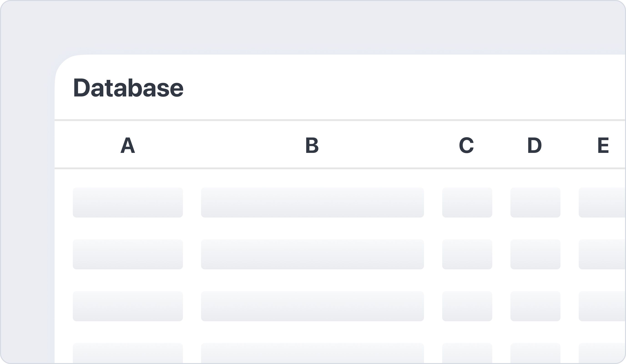Select column header D

click(535, 145)
